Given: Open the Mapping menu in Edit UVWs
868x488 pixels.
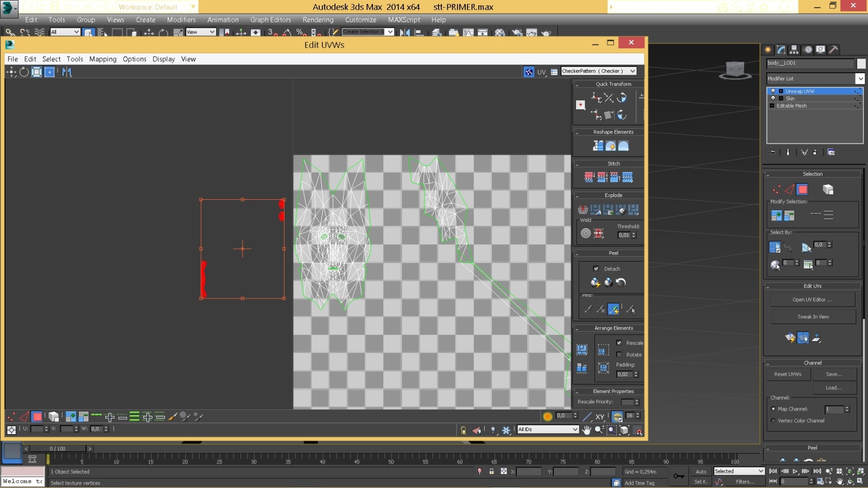Looking at the screenshot, I should [x=103, y=59].
